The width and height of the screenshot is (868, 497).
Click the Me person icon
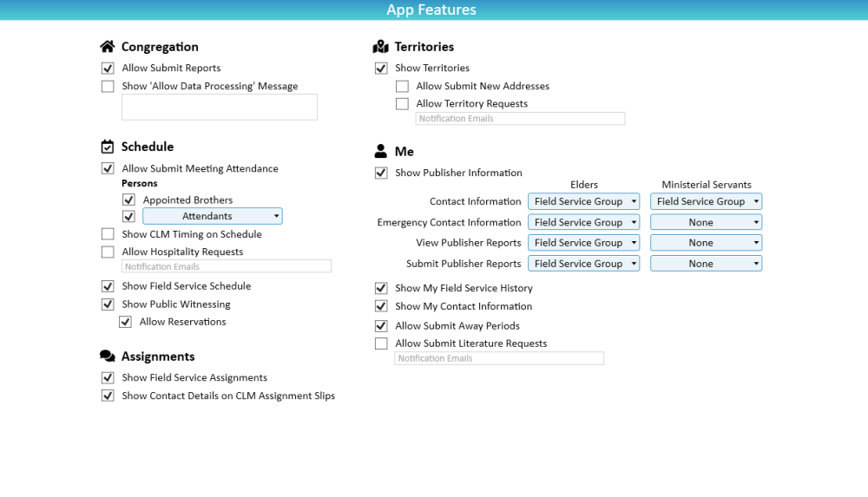click(x=381, y=151)
